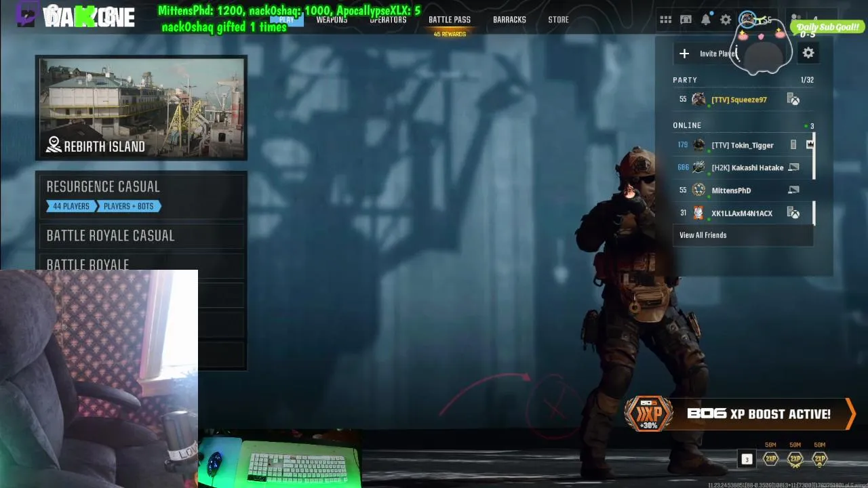Click MittensPhD's PC platform icon
Screen dimensions: 868x488
[x=793, y=190]
